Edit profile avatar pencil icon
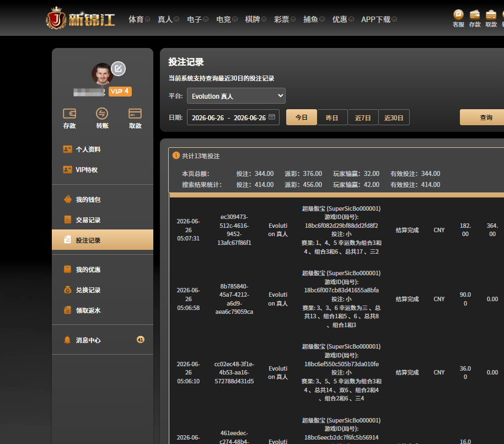The width and height of the screenshot is (504, 444). (x=119, y=68)
